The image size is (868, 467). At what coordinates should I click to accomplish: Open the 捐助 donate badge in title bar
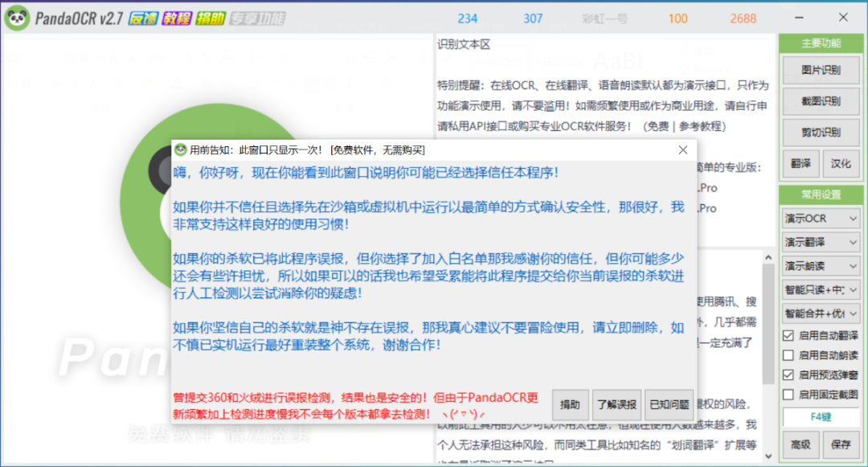tap(210, 18)
